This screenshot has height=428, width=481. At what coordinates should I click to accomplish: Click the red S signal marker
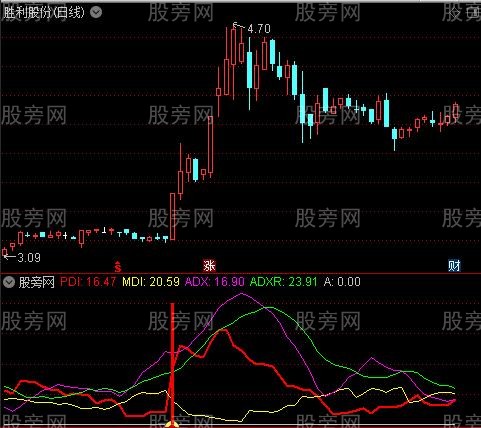point(118,266)
